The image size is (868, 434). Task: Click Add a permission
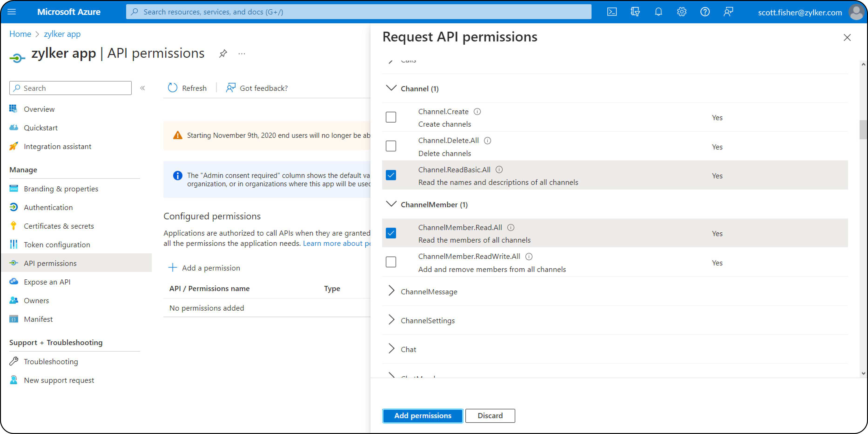click(x=204, y=268)
